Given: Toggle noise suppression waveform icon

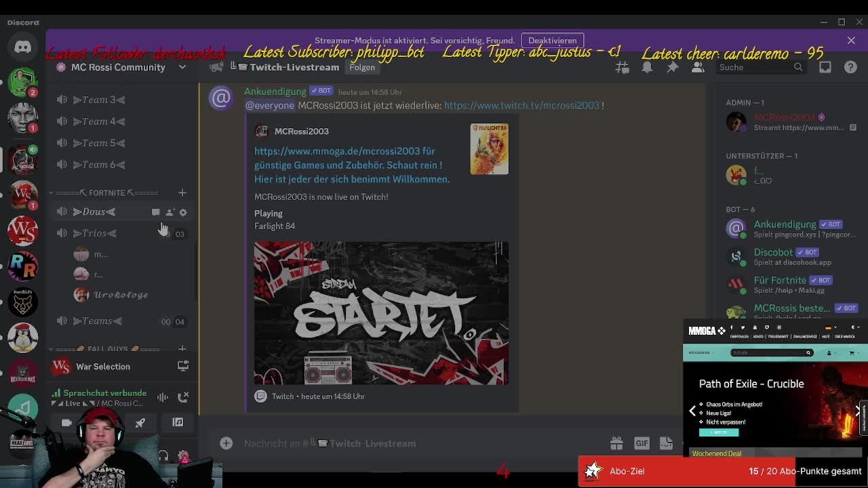Looking at the screenshot, I should [163, 397].
